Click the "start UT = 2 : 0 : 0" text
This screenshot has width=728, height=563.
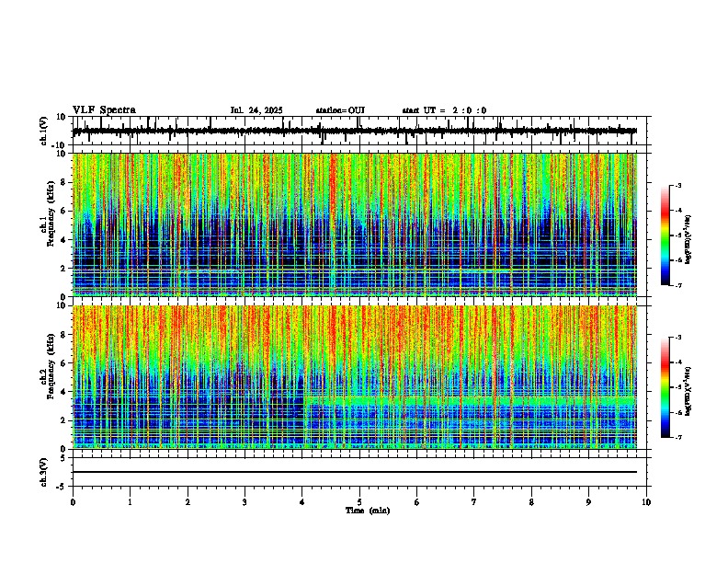tap(444, 110)
